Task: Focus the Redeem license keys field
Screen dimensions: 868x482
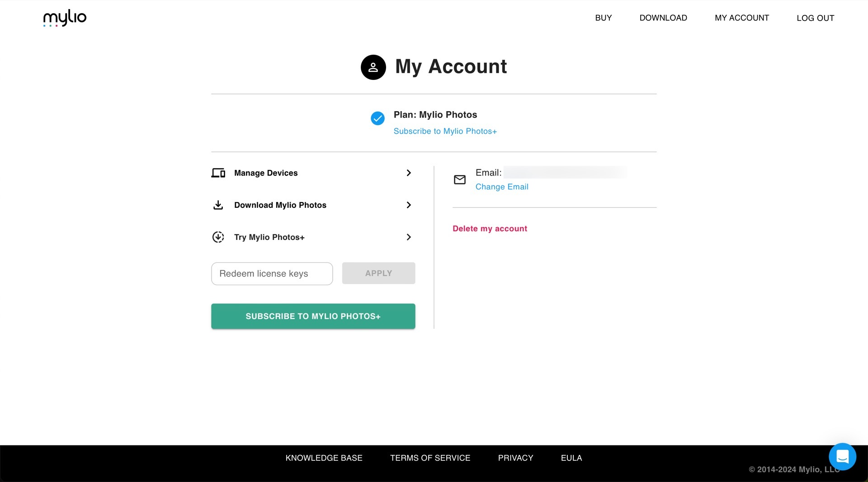Action: pos(272,274)
